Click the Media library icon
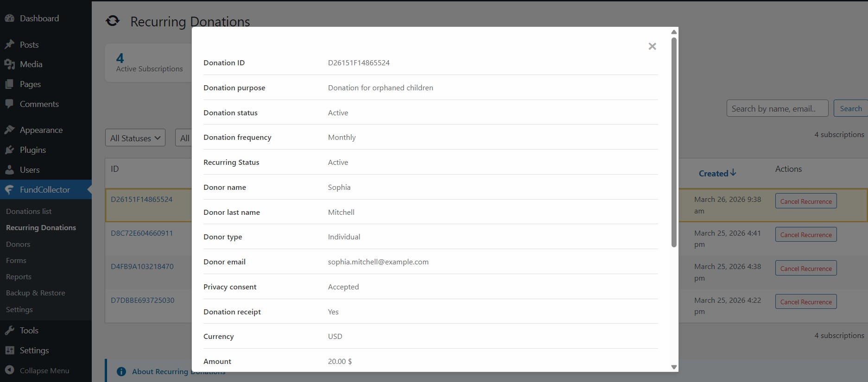This screenshot has width=868, height=382. click(x=9, y=64)
